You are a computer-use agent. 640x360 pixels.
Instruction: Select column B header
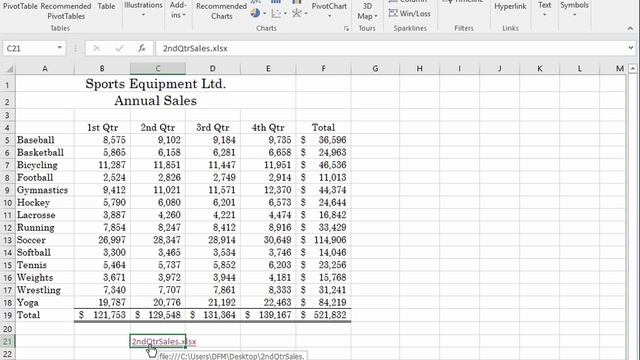[x=102, y=69]
